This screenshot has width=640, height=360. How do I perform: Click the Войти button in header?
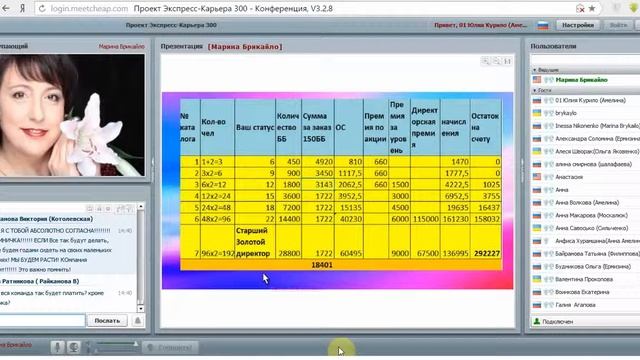click(618, 25)
